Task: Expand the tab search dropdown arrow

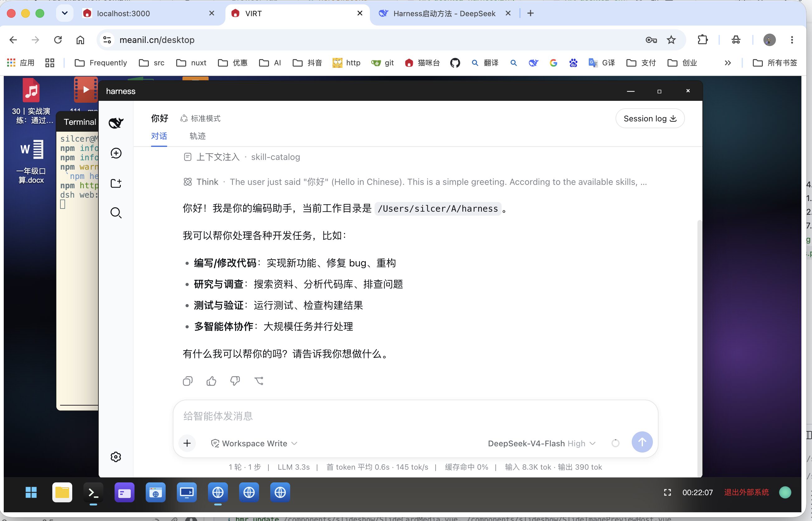Action: click(x=65, y=13)
